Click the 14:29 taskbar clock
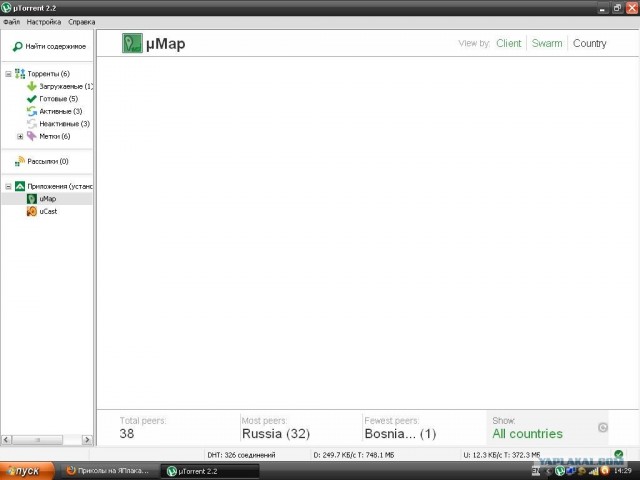Image resolution: width=640 pixels, height=480 pixels. click(622, 471)
